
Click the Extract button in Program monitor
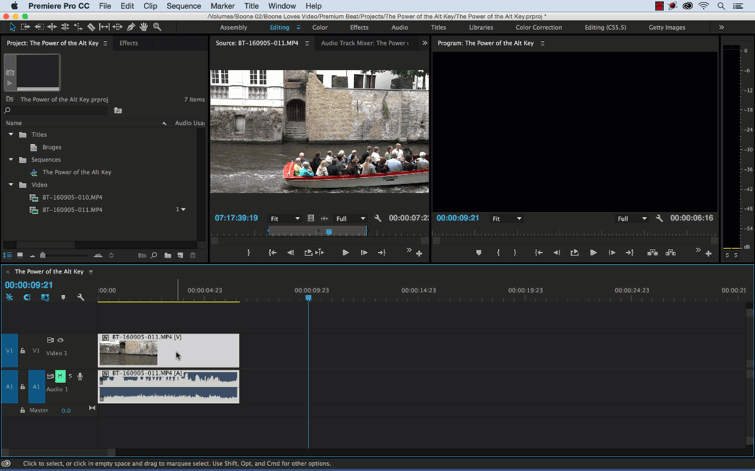671,252
